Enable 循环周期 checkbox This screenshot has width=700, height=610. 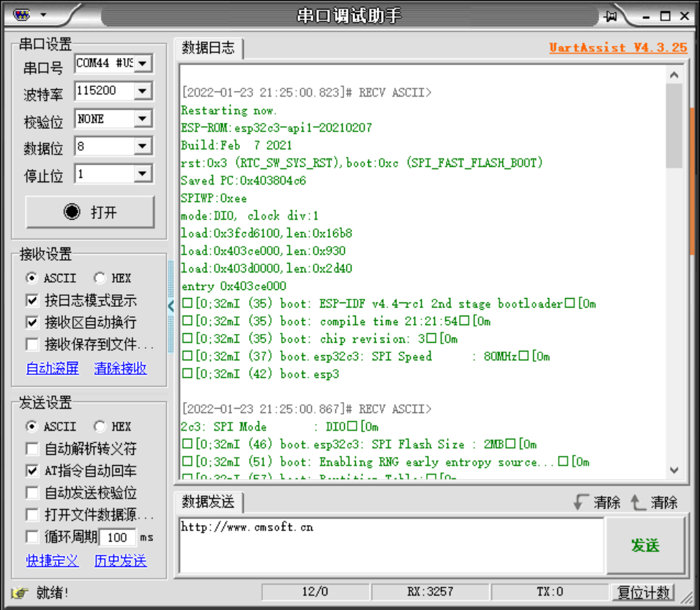[x=32, y=537]
